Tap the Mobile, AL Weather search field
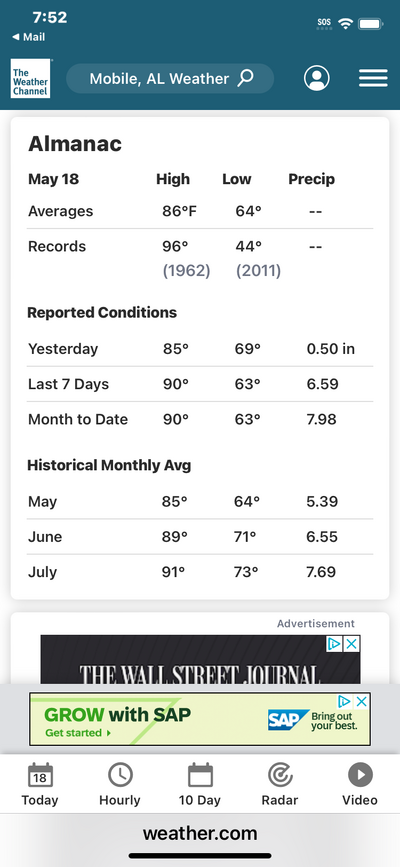The image size is (400, 867). 170,79
